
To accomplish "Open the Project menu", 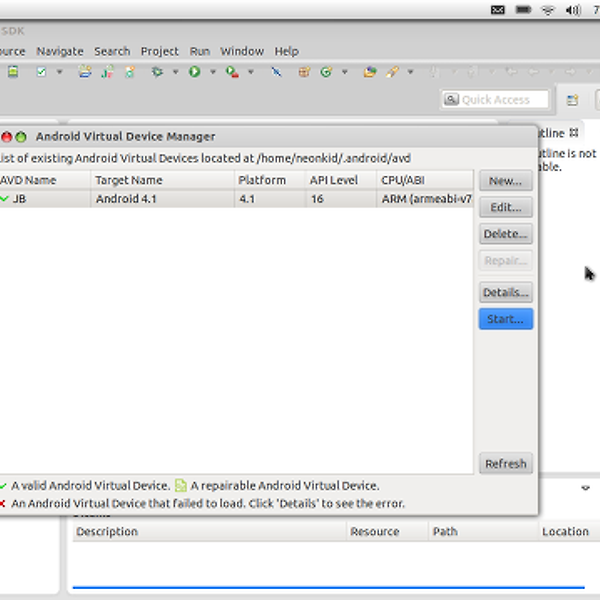I will tap(159, 51).
